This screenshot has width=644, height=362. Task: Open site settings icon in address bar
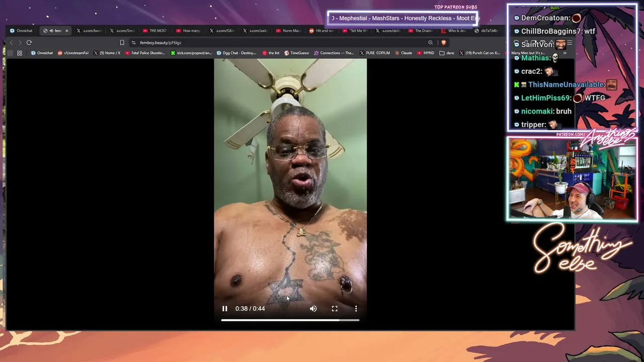(x=133, y=43)
